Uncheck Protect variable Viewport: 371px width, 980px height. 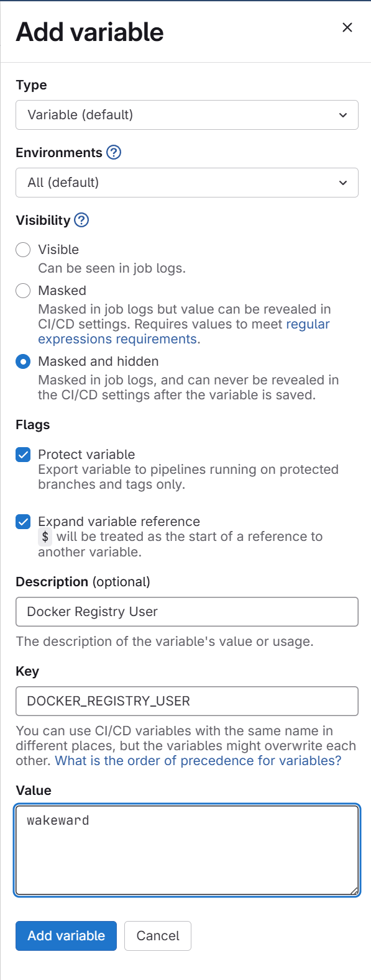coord(23,454)
